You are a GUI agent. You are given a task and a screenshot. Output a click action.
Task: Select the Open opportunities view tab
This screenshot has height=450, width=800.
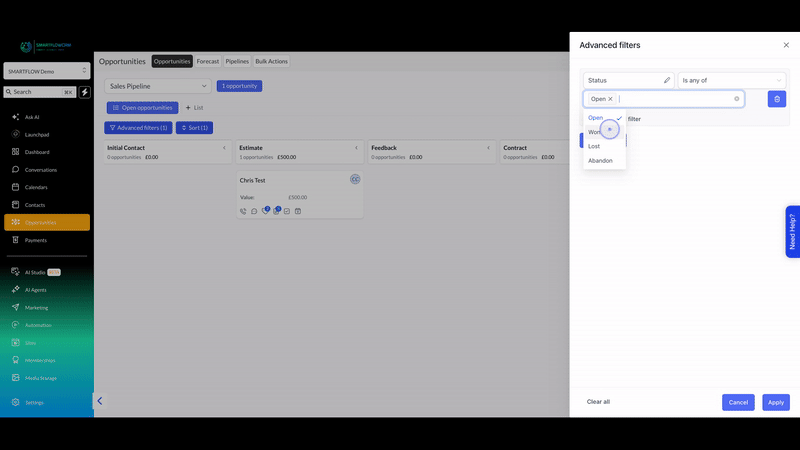pyautogui.click(x=142, y=108)
